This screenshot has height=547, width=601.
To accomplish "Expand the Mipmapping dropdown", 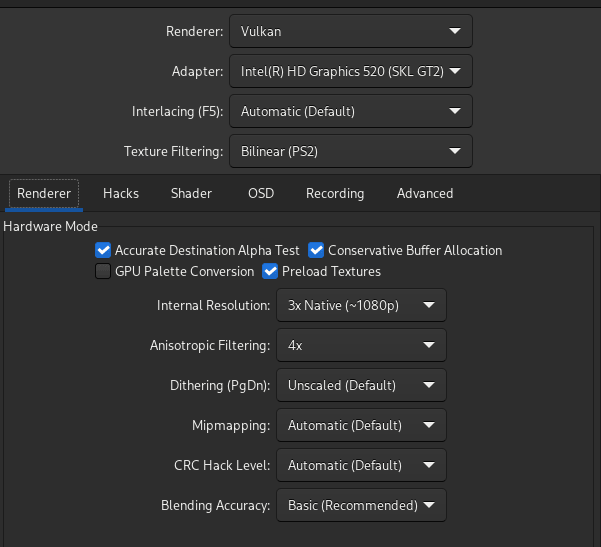I will tap(361, 425).
